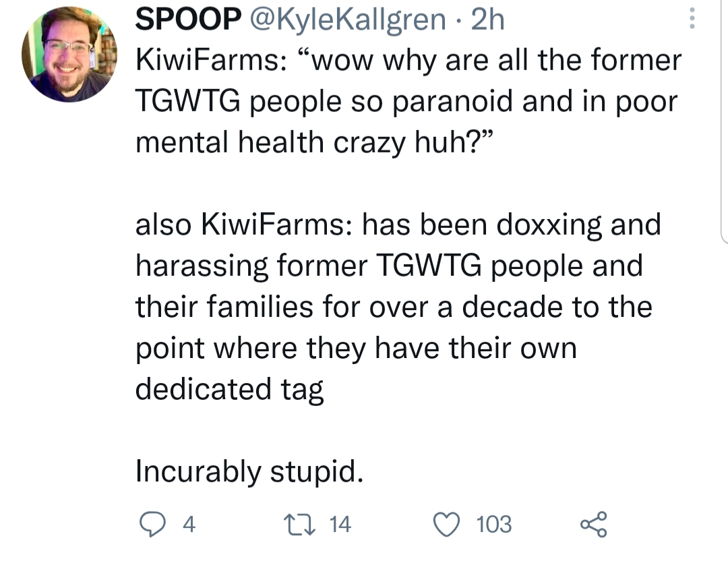Retweet using the arrows icon
Image resolution: width=728 pixels, height=561 pixels.
[x=300, y=524]
